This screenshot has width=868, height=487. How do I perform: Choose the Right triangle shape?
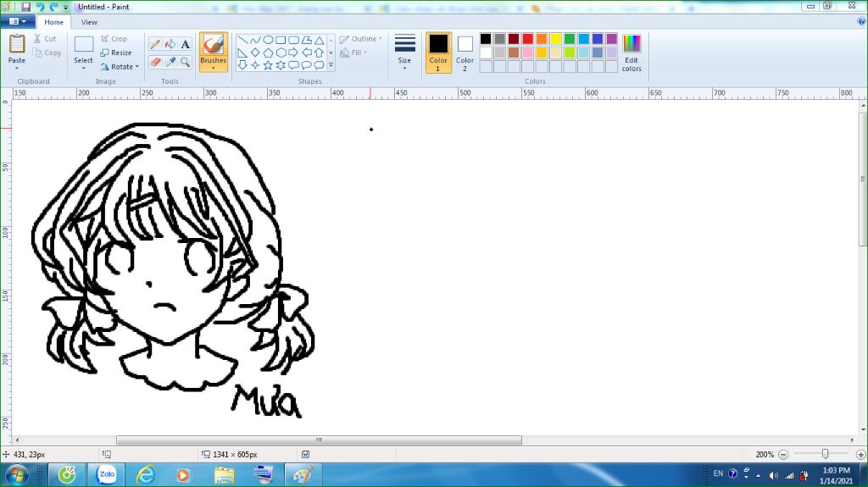pyautogui.click(x=242, y=53)
